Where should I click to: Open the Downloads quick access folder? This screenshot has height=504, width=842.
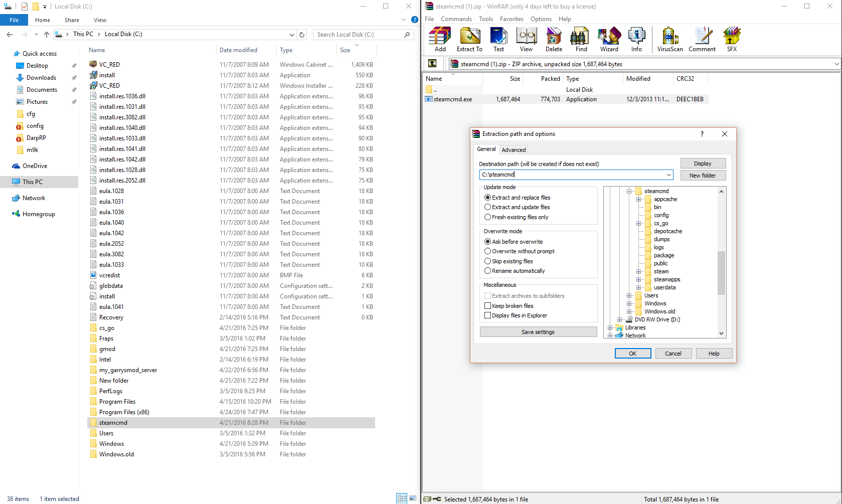click(x=41, y=78)
